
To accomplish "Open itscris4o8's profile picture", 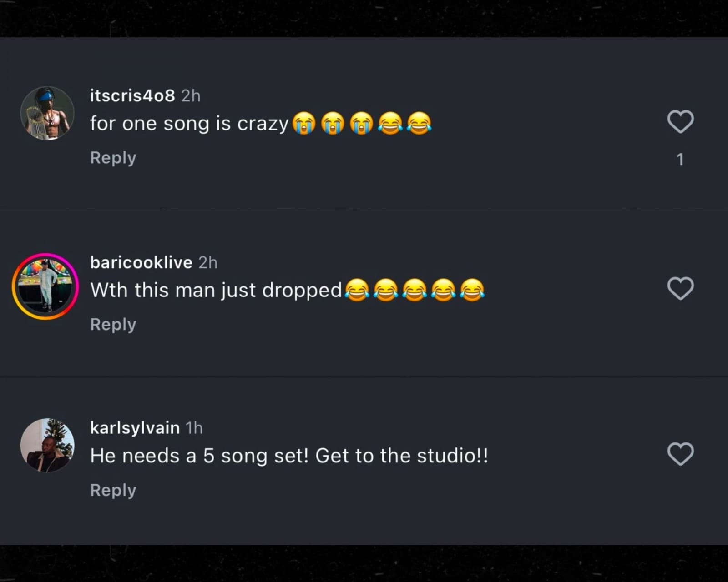I will 47,113.
